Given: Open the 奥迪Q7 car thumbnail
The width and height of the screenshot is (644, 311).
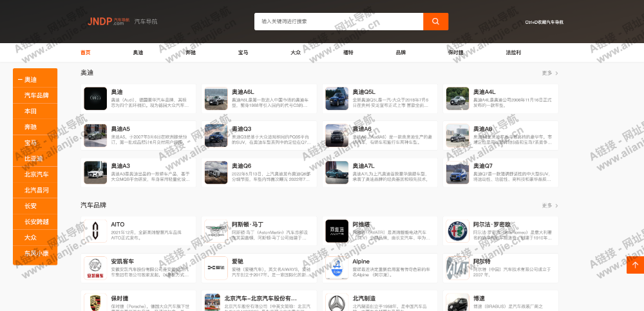Looking at the screenshot, I should 457,173.
